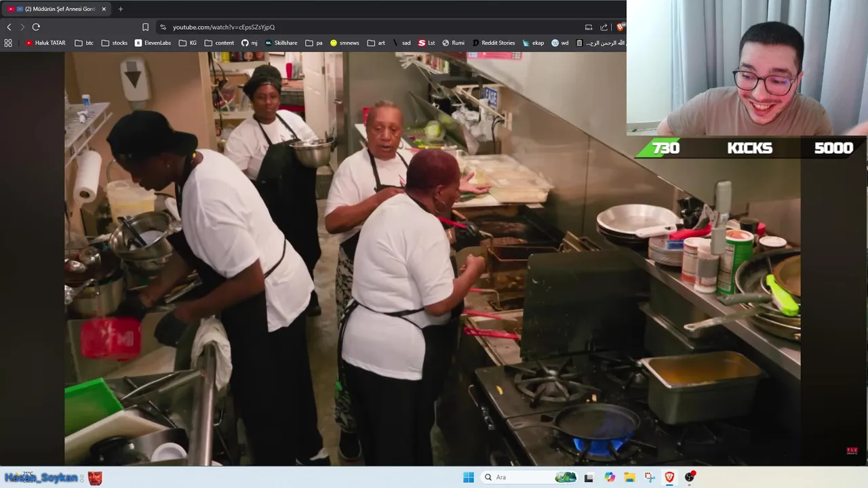The image size is (868, 488).
Task: Open OBS Studio from the taskbar
Action: coord(690,477)
